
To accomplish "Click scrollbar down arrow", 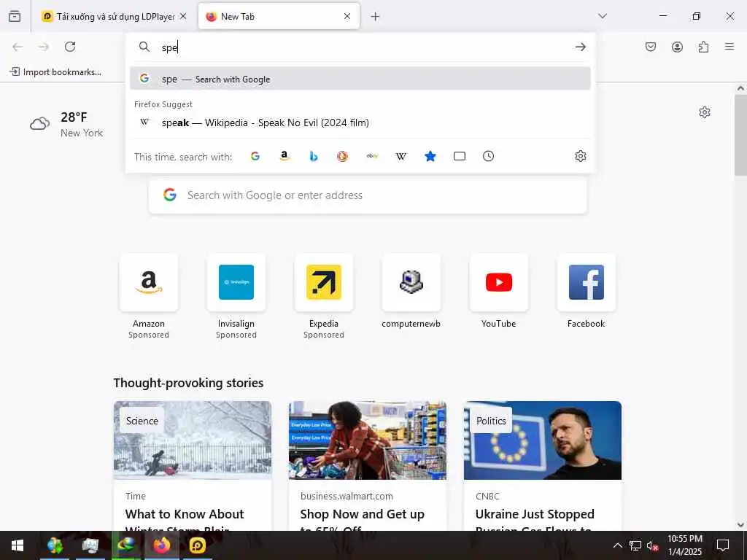I will pyautogui.click(x=741, y=525).
